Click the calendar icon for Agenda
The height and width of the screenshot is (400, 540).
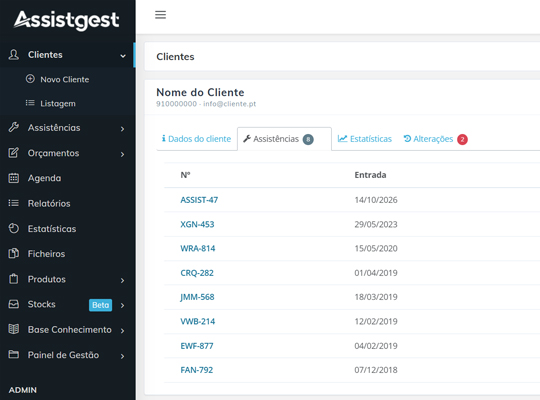coord(14,178)
